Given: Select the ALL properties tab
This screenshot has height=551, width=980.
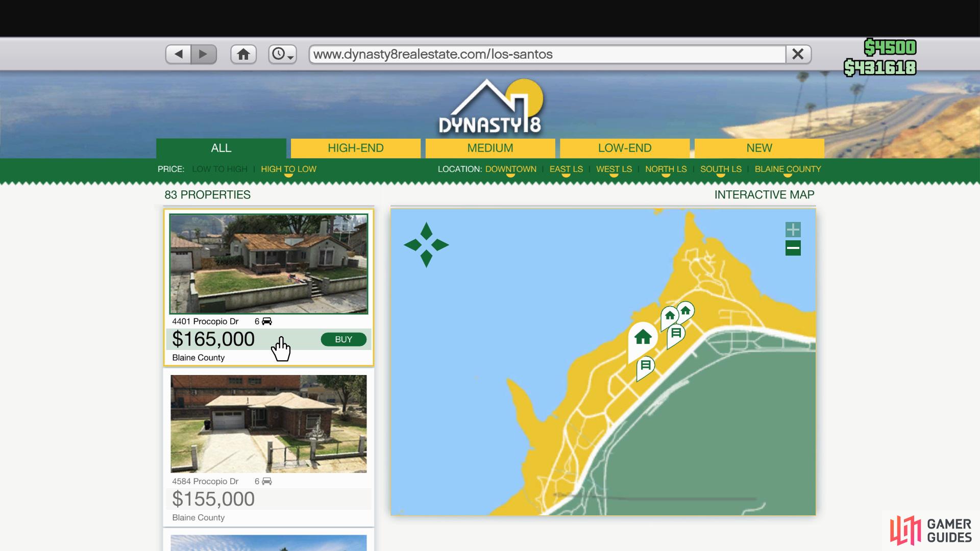Looking at the screenshot, I should 221,148.
